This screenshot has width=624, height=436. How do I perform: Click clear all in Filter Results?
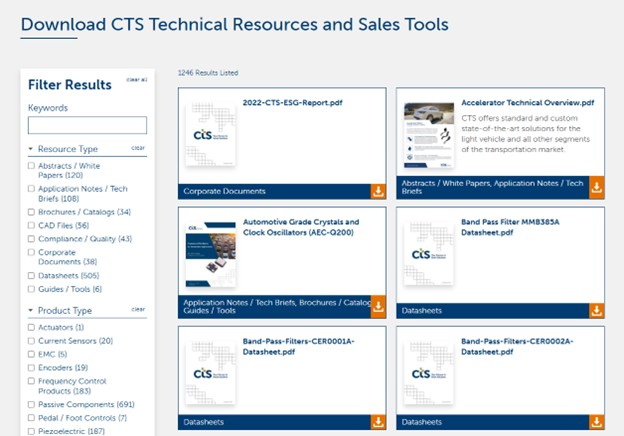pyautogui.click(x=136, y=80)
